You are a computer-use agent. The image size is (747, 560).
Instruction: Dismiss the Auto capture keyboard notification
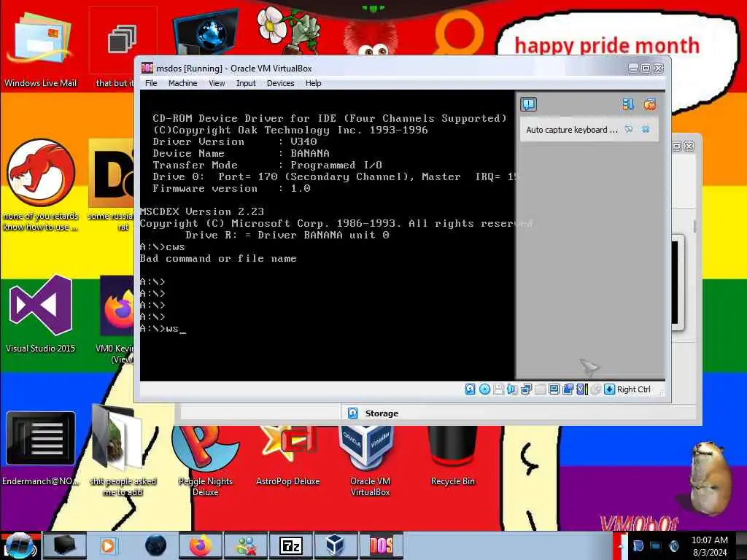[x=646, y=129]
